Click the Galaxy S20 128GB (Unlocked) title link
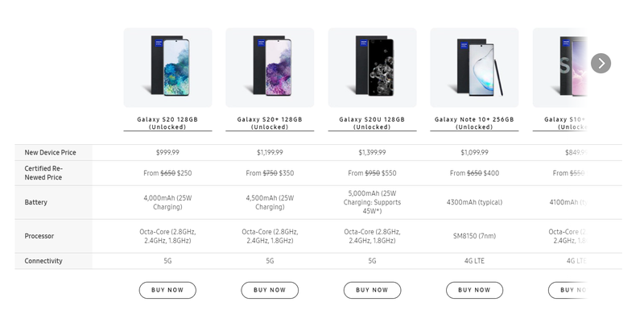This screenshot has width=644, height=327. pos(167,123)
